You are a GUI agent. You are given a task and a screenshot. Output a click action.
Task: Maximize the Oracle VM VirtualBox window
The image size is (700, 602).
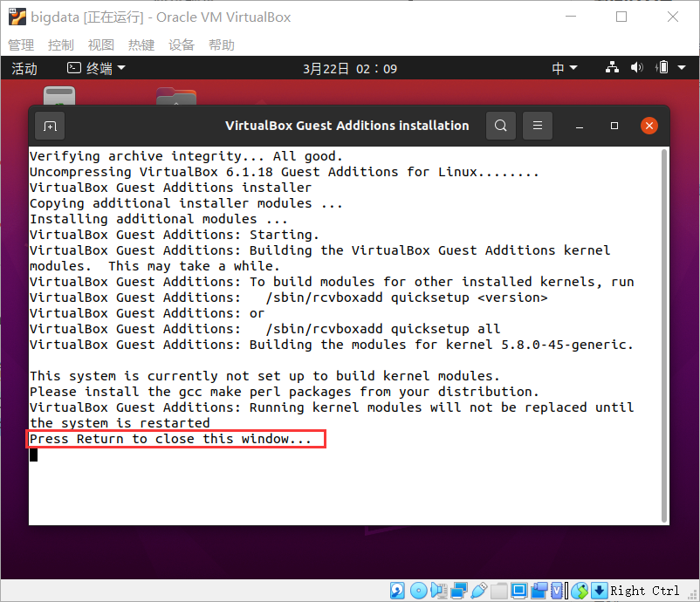[621, 17]
